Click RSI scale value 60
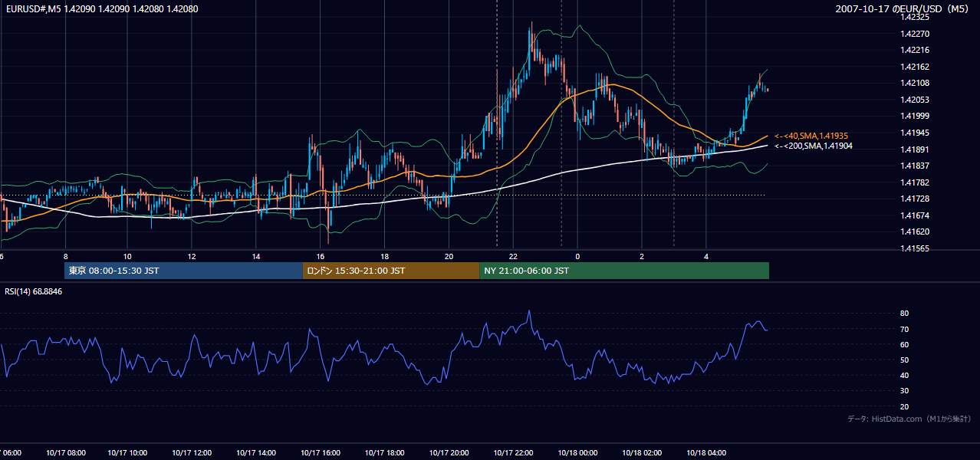980x460 pixels. click(905, 344)
